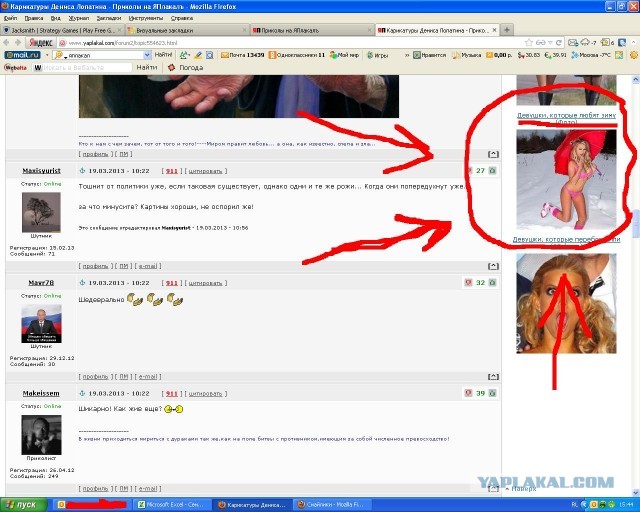Open mail.ru toolbar settings gear
The height and width of the screenshot is (512, 640).
(634, 55)
